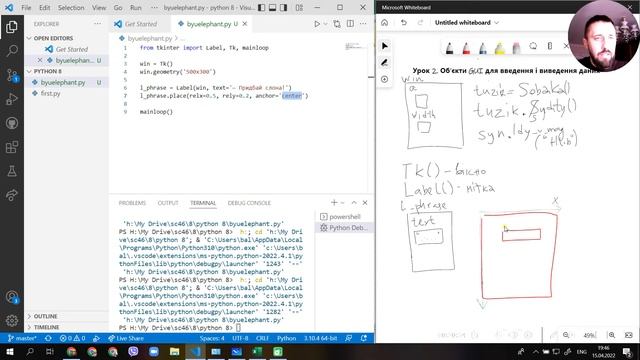
Task: Toggle primary side bar layout icon
Action: coord(262,7)
